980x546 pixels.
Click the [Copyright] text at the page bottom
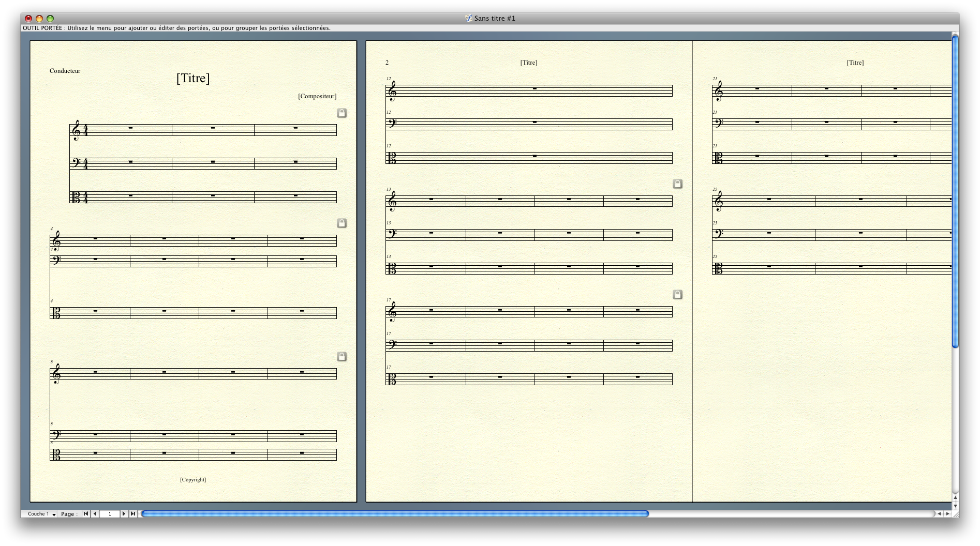point(193,480)
